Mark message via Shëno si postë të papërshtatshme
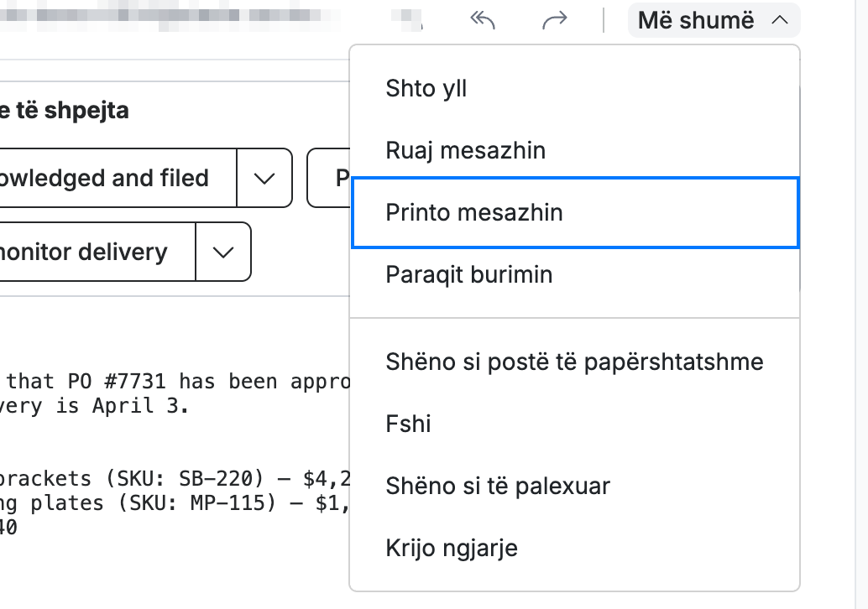The height and width of the screenshot is (609, 868). click(x=574, y=362)
